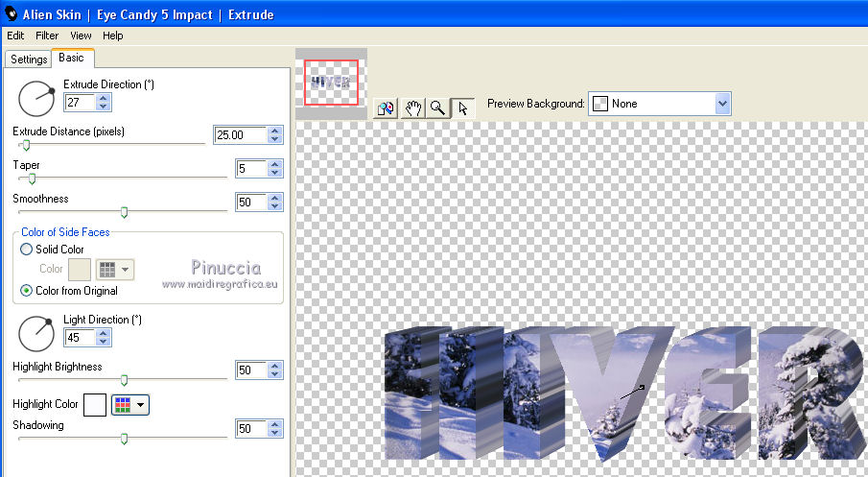
Task: Click the HIVER navigator thumbnail
Action: (x=331, y=83)
